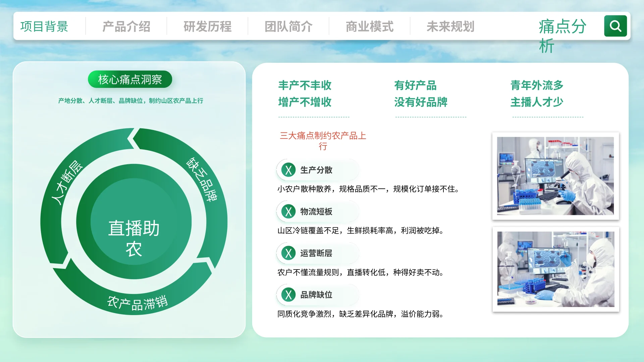Select the 人才断层 ring segment
644x362 pixels.
click(x=67, y=182)
